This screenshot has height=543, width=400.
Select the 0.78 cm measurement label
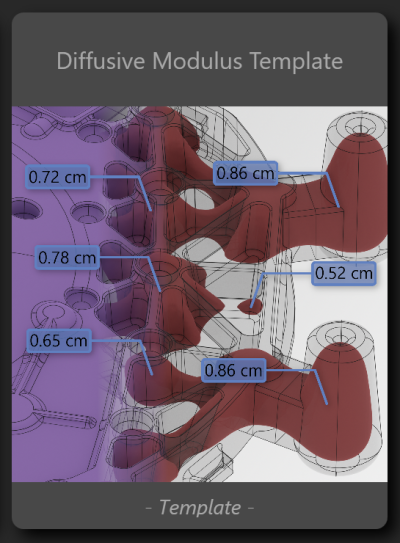(67, 257)
